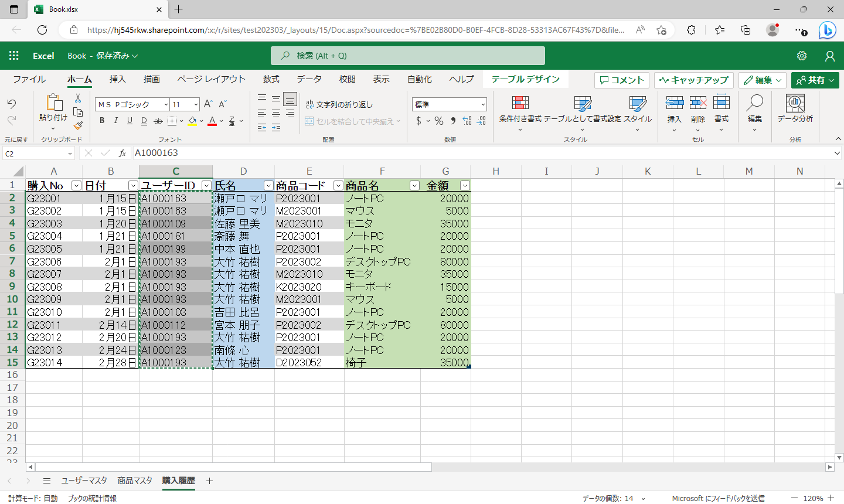The height and width of the screenshot is (504, 844).
Task: Click the キャッチアップ button
Action: [x=694, y=80]
